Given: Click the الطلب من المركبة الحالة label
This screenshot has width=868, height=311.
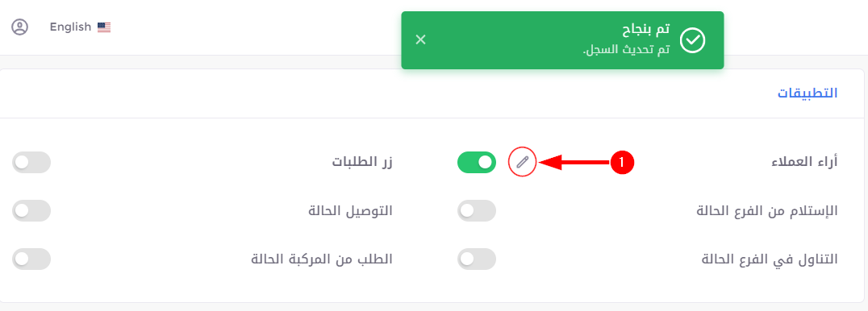Looking at the screenshot, I should click(x=322, y=259).
